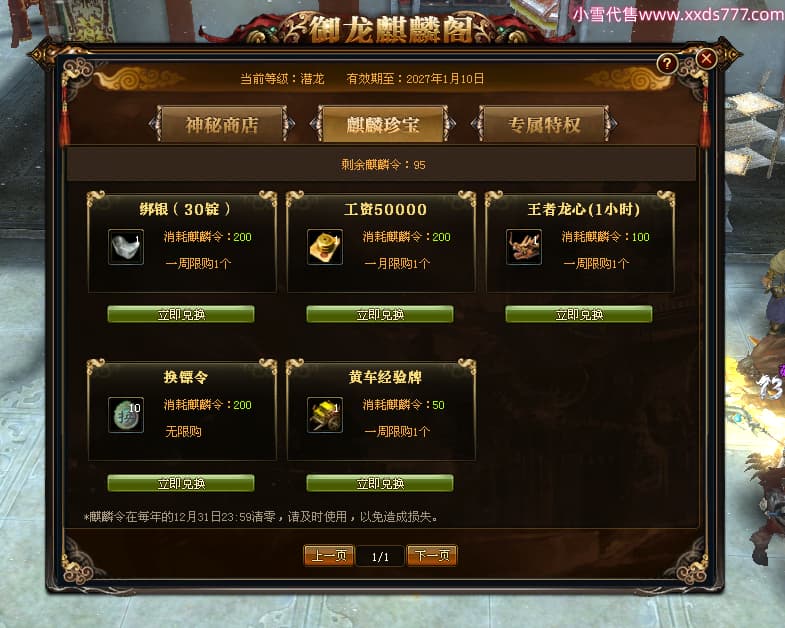Go to next page with 下一页
This screenshot has height=628, width=785.
432,556
